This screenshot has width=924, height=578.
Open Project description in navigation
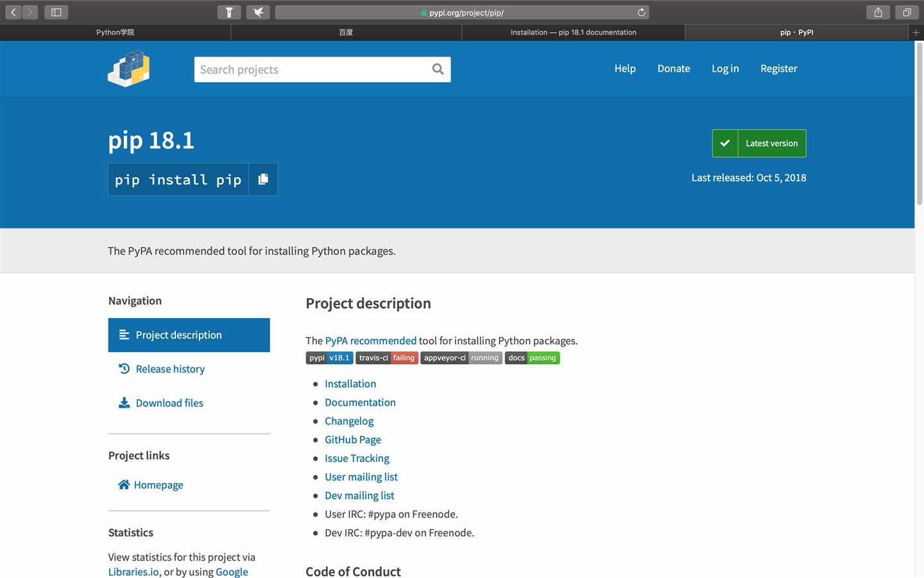189,335
